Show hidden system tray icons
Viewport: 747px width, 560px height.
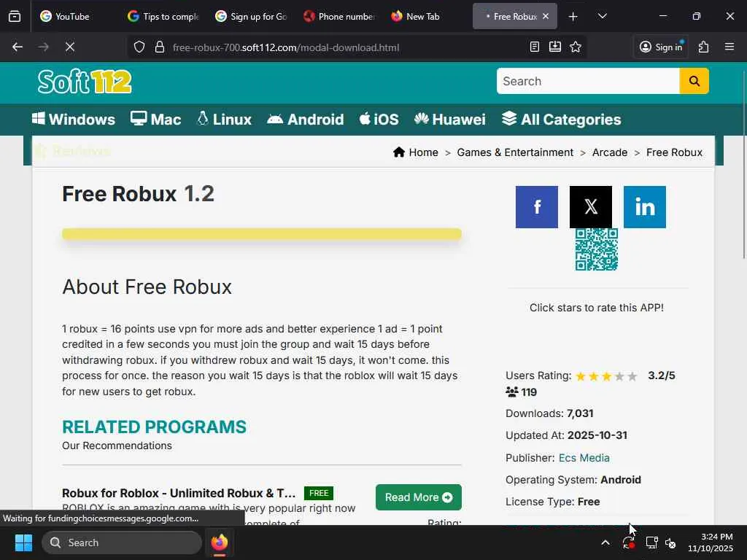pyautogui.click(x=605, y=542)
